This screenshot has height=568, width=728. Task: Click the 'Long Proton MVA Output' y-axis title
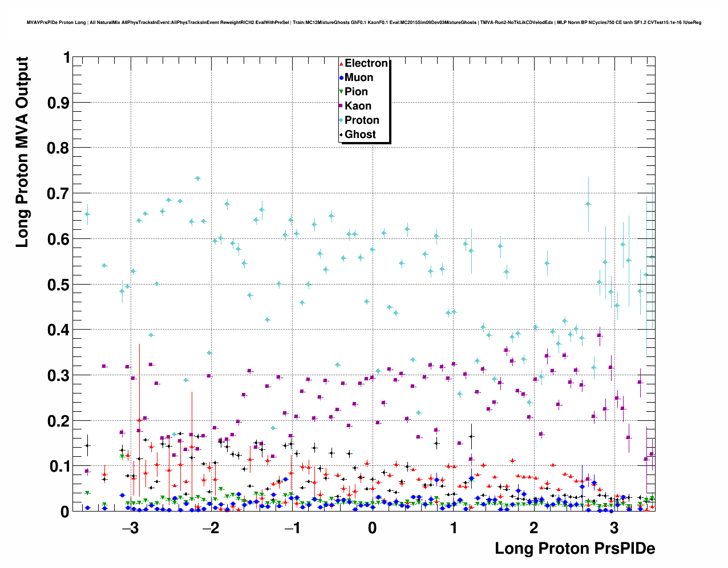[x=22, y=152]
